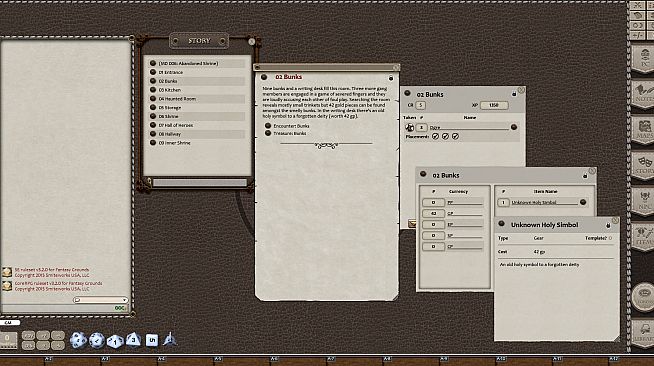
Task: Click the PP currency amount field
Action: point(433,203)
